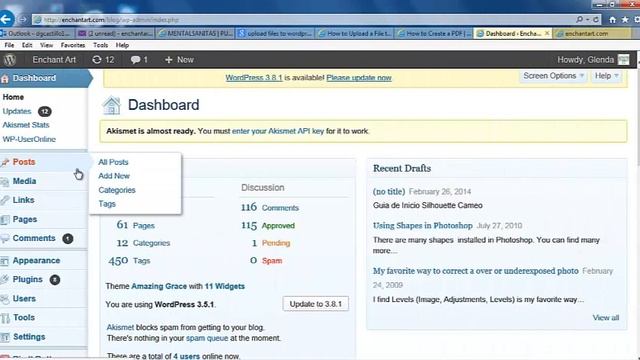
Task: Click the Enchant Art site name
Action: (x=54, y=60)
